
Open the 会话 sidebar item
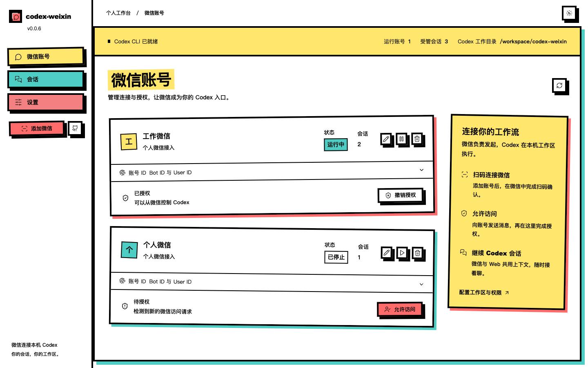(x=45, y=79)
